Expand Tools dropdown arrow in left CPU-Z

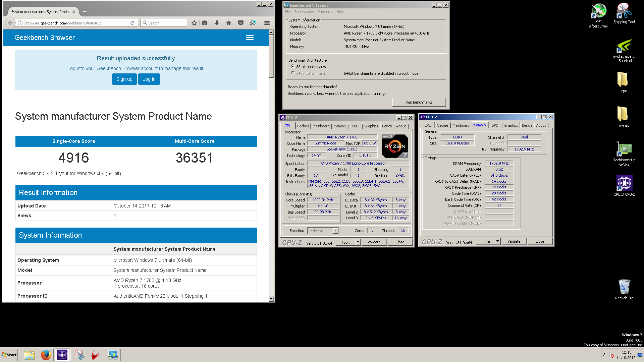[358, 242]
